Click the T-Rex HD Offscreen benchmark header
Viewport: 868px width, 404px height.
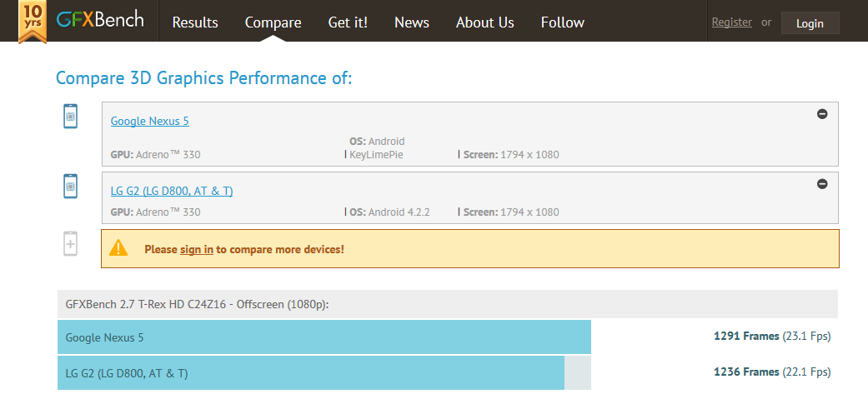[447, 304]
